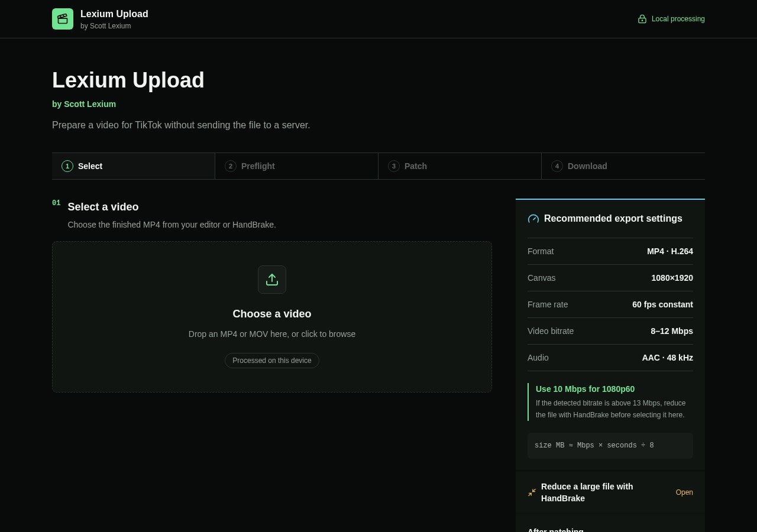Click the green clapperboard logo icon
This screenshot has width=757, height=532.
tap(63, 19)
